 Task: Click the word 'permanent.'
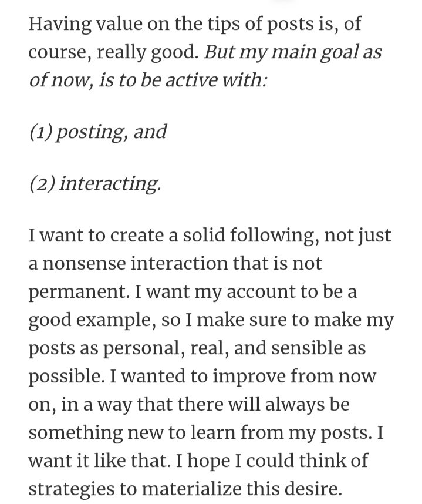79,292
